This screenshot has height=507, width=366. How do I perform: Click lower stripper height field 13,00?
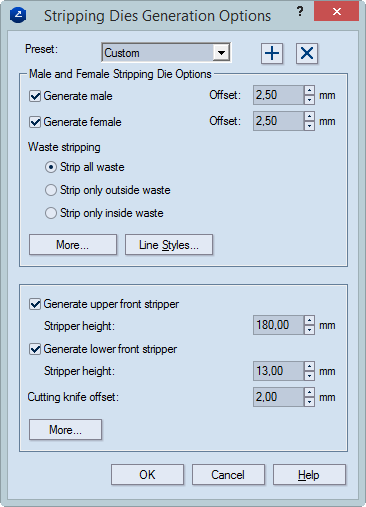pyautogui.click(x=279, y=371)
